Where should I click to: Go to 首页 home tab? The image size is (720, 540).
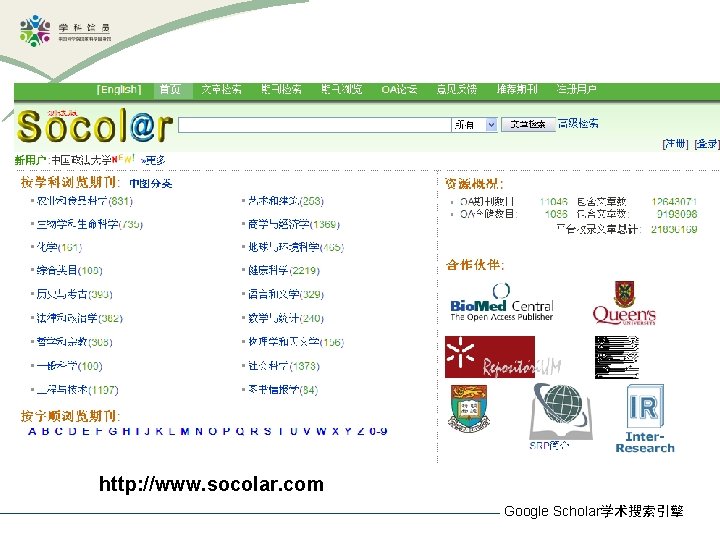pyautogui.click(x=170, y=90)
